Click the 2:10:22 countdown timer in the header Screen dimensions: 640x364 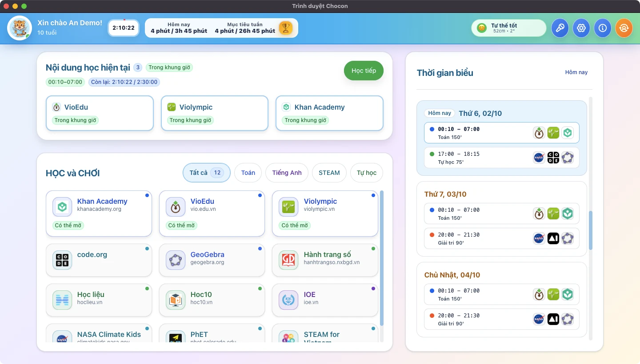[124, 28]
